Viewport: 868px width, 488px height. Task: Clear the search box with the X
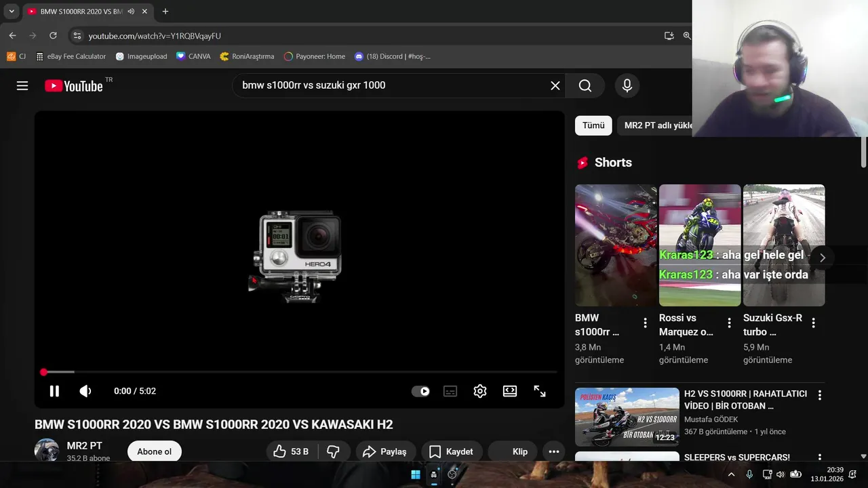(x=555, y=85)
